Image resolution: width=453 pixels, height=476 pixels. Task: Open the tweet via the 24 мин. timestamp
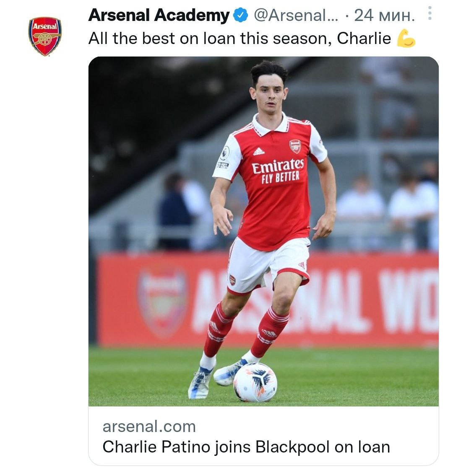[x=384, y=16]
